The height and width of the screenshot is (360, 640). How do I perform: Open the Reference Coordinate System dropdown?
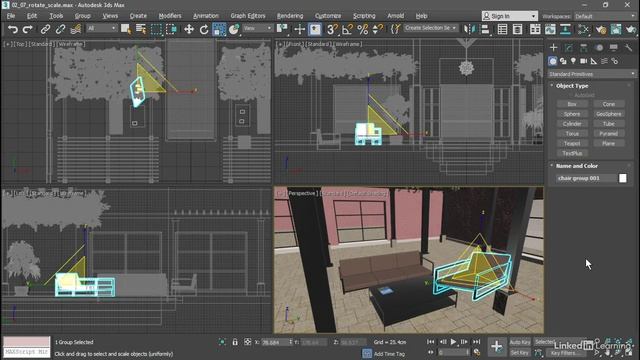pyautogui.click(x=258, y=28)
